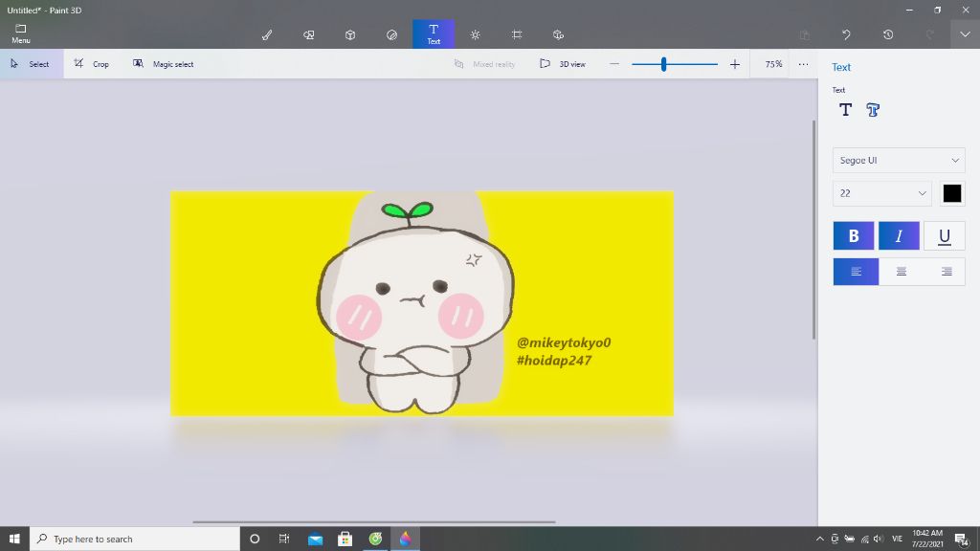
Task: Open the Segoe UI font dropdown
Action: click(x=899, y=161)
